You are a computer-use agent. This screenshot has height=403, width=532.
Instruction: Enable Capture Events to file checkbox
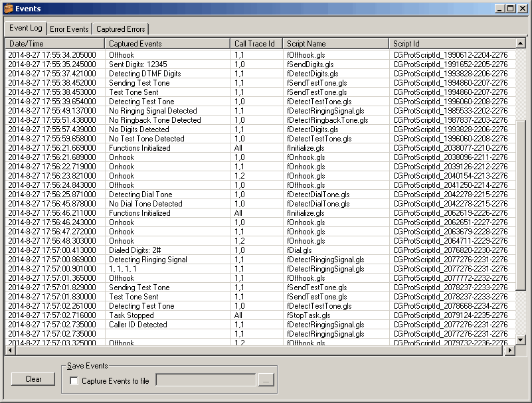pos(74,381)
